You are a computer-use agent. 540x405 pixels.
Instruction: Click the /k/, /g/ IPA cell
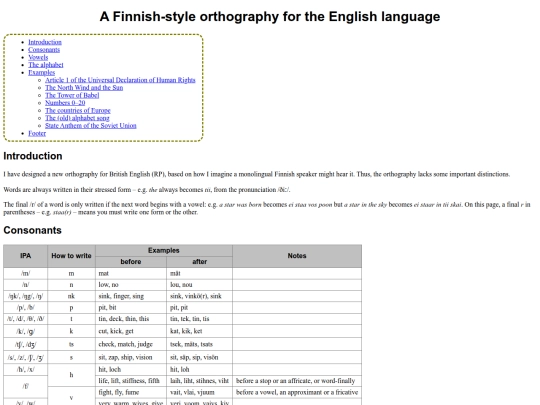tap(25, 331)
